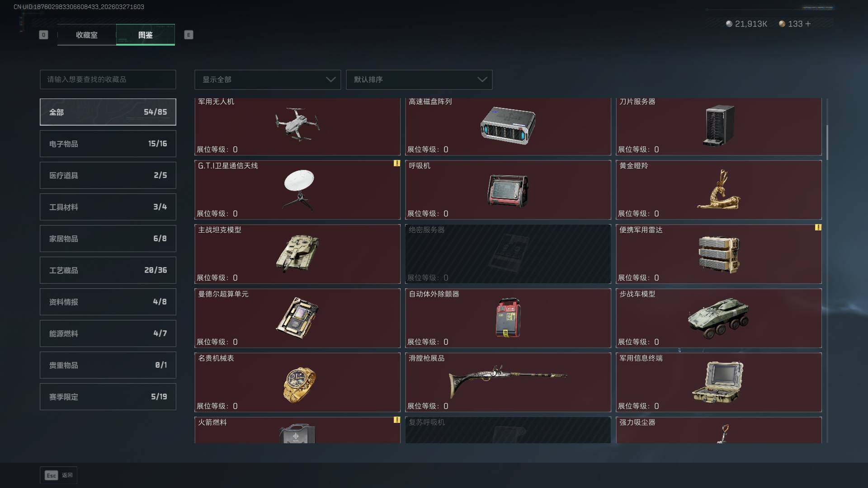Select the 图鉴 tab
Image resolution: width=868 pixels, height=488 pixels.
tap(146, 35)
